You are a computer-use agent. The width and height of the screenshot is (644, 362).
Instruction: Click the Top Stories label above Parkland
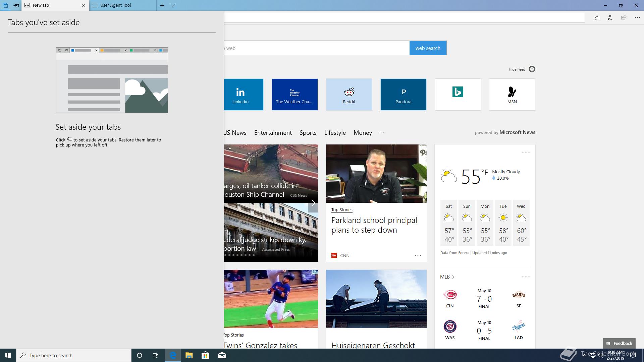[342, 210]
